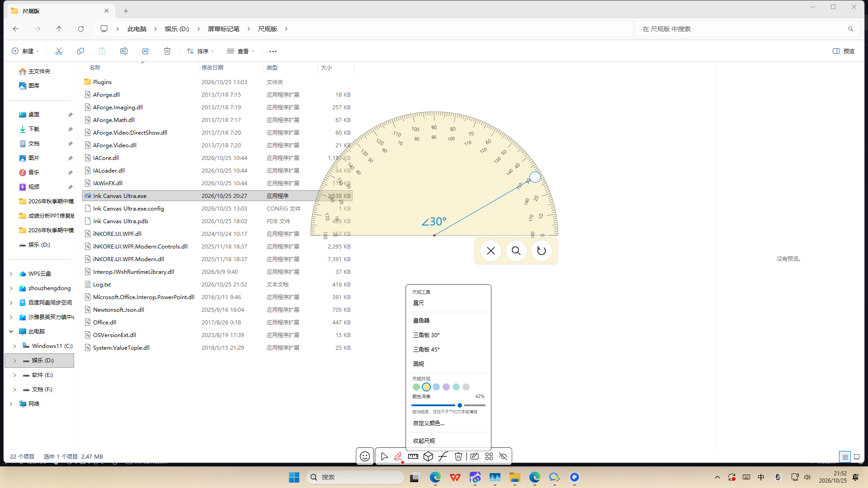
Task: Expand the WPS云盘 tree node
Action: tap(11, 274)
